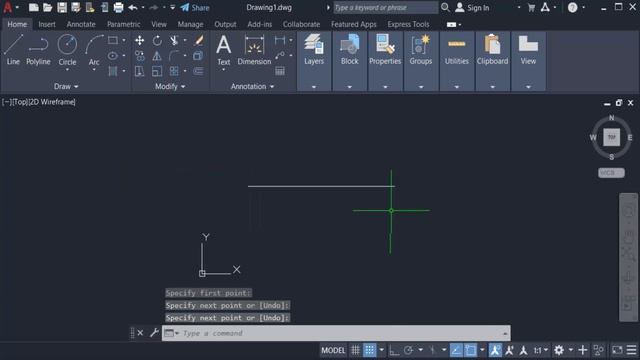
Task: Click the multiline Text tool
Action: pyautogui.click(x=224, y=50)
